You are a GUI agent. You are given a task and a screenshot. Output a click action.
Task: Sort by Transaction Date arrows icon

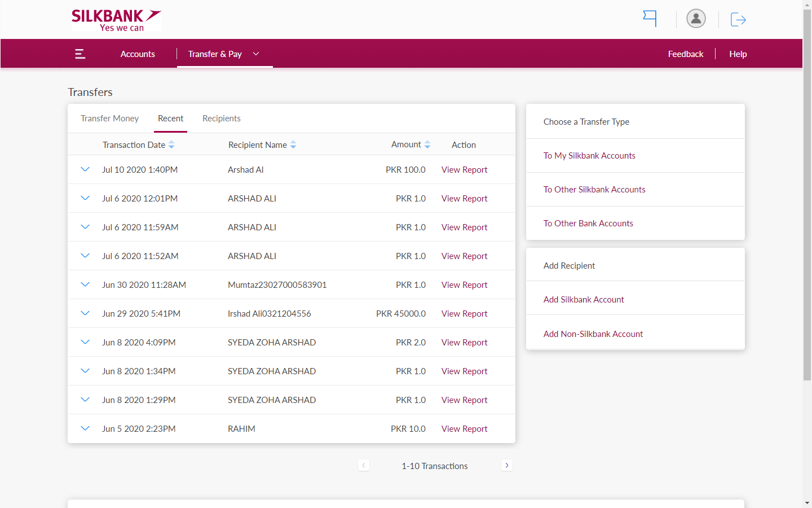click(x=171, y=145)
